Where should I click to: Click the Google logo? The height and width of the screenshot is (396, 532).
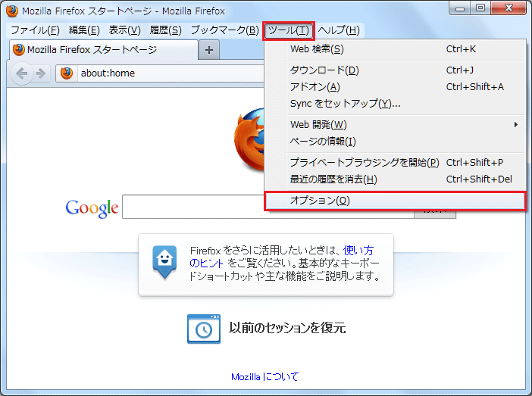tap(92, 207)
